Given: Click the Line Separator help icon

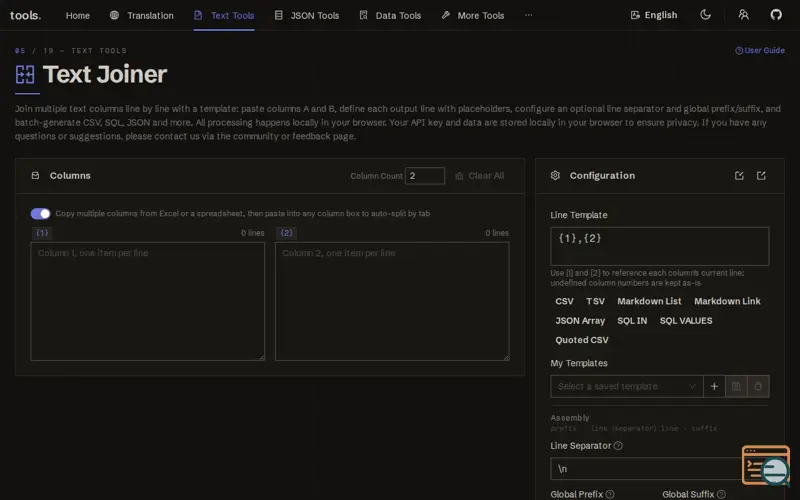Looking at the screenshot, I should tap(618, 445).
